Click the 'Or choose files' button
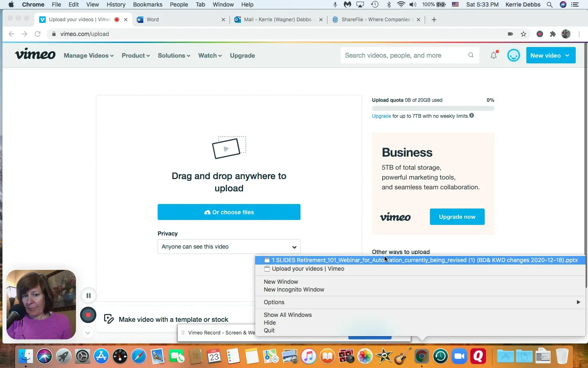This screenshot has height=368, width=588. pyautogui.click(x=229, y=212)
